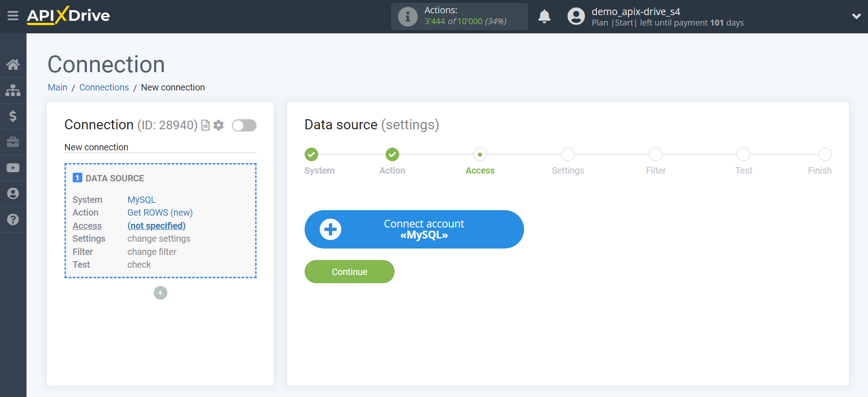Image resolution: width=868 pixels, height=397 pixels.
Task: Toggle the connection on/off switch
Action: click(244, 125)
